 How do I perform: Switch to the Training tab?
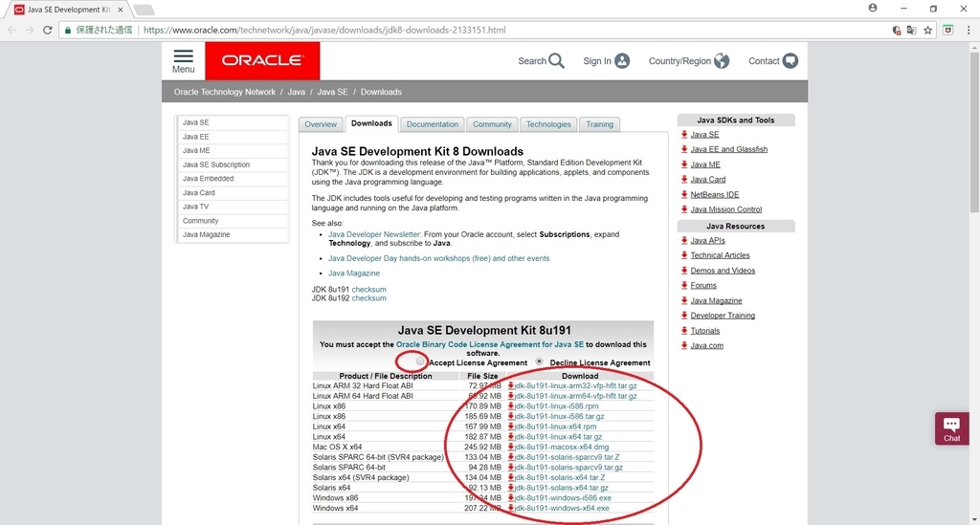(x=599, y=124)
